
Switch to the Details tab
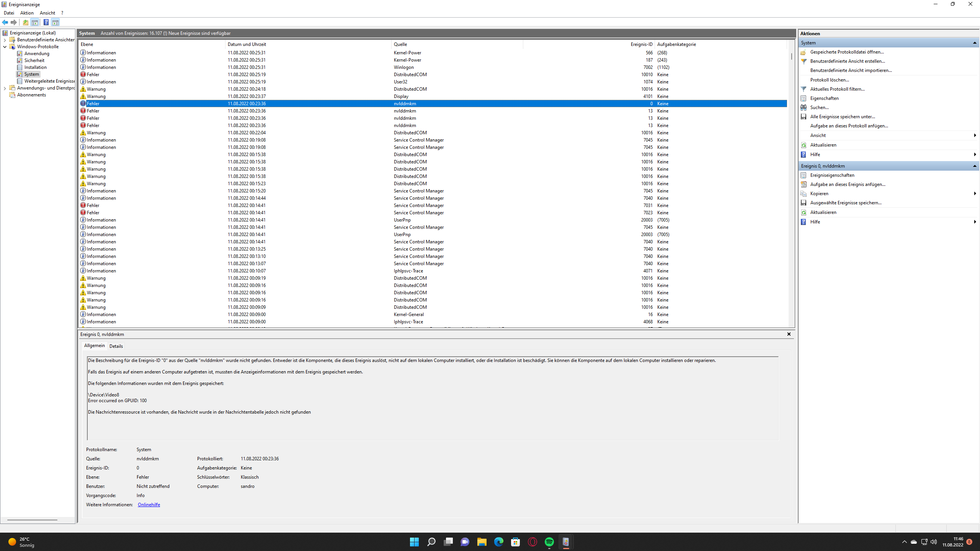tap(116, 346)
